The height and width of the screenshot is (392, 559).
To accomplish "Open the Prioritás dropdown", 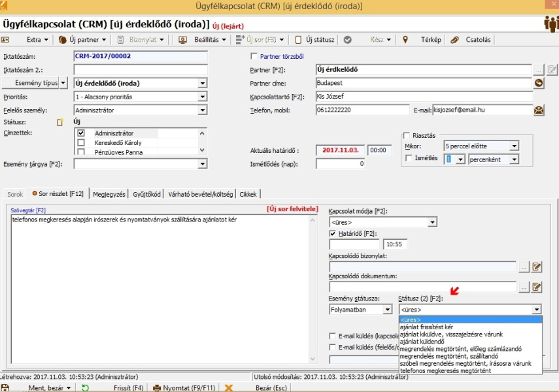I will 203,97.
